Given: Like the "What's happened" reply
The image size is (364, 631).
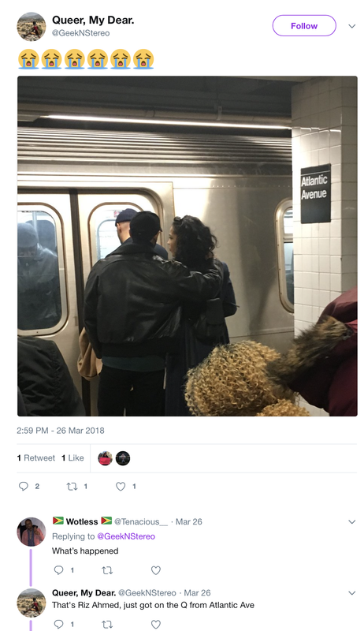Looking at the screenshot, I should coord(156,569).
